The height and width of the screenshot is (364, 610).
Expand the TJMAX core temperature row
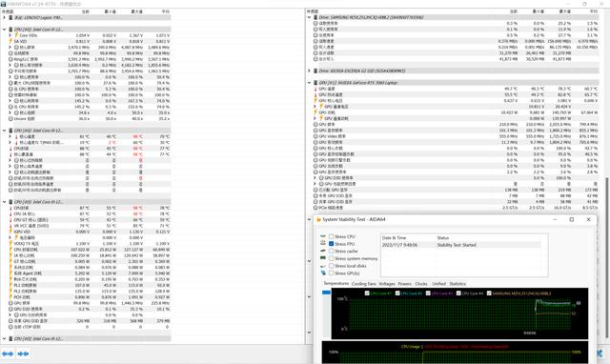10,142
